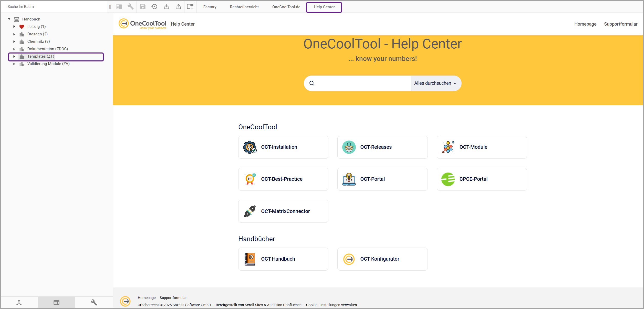Viewport: 644px width, 309px height.
Task: Open the Rechteübersicht tab
Action: [x=244, y=7]
